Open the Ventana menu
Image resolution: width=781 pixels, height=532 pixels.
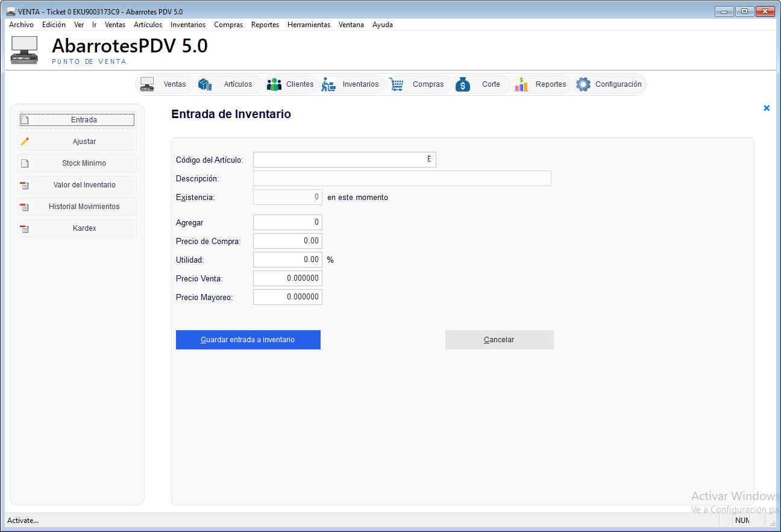point(351,25)
